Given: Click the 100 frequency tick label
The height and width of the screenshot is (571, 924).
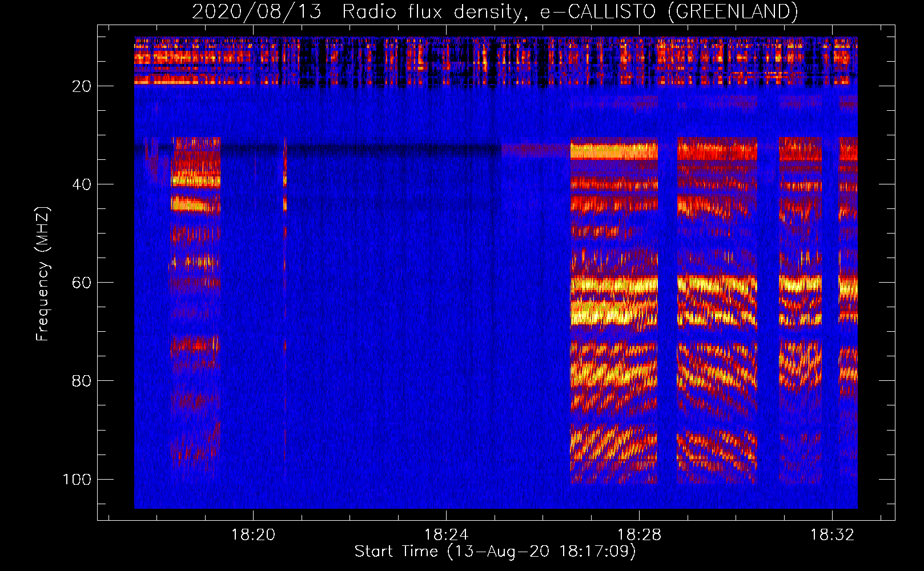Looking at the screenshot, I should point(77,479).
